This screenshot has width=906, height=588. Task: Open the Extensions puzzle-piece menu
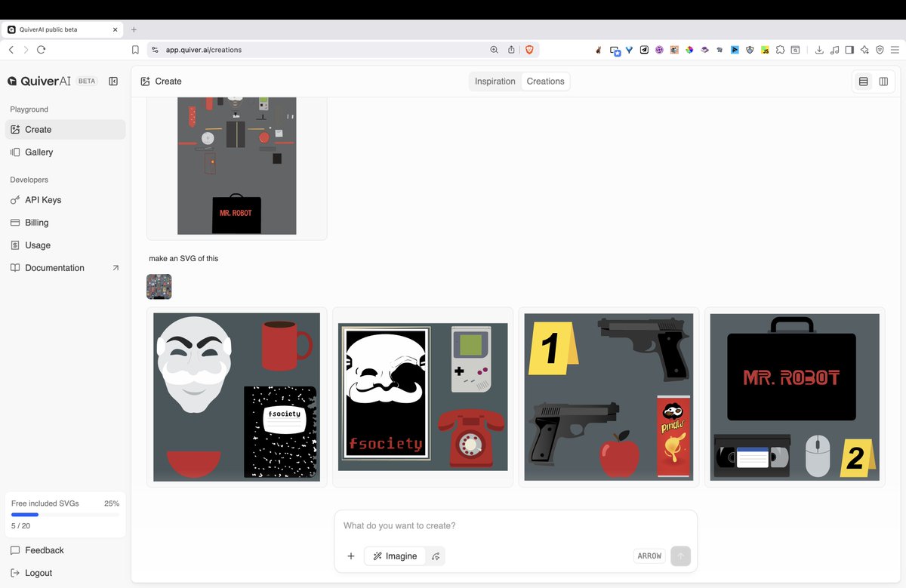click(780, 50)
